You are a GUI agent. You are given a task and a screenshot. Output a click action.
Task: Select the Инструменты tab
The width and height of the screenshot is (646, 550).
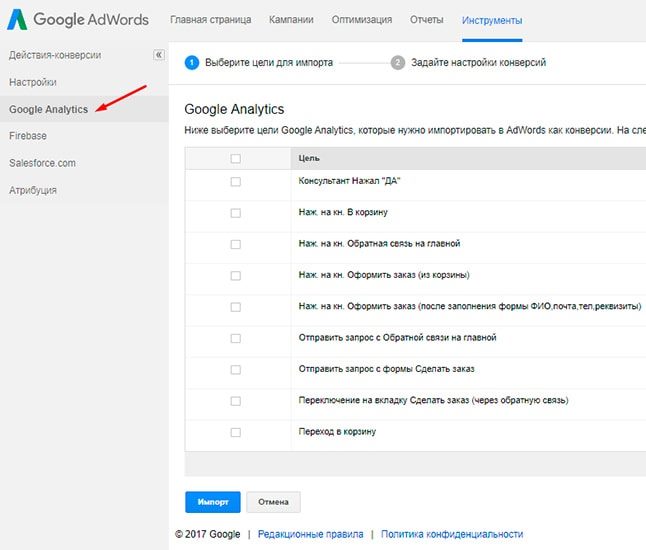point(492,20)
